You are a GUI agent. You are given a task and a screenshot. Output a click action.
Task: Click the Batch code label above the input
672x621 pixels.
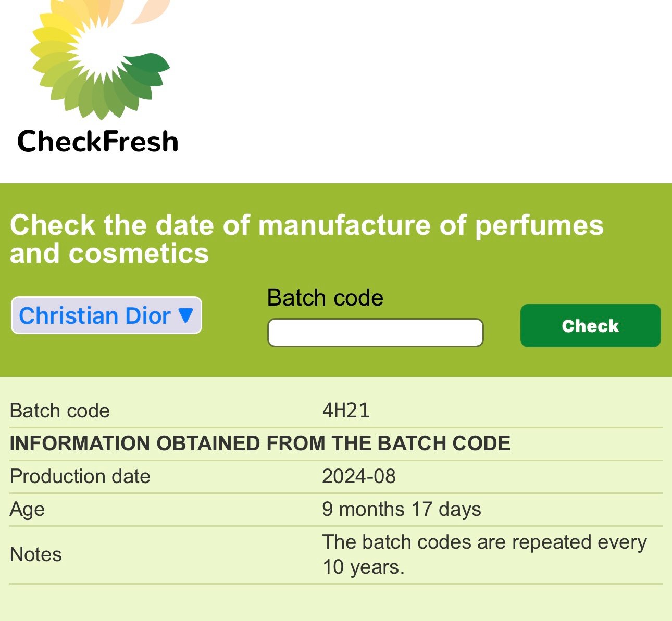pos(325,298)
